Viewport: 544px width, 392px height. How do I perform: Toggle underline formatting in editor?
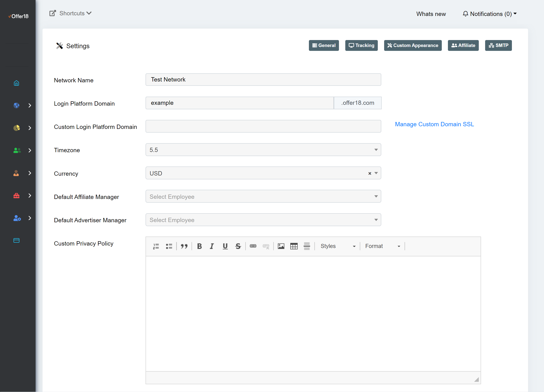point(225,246)
